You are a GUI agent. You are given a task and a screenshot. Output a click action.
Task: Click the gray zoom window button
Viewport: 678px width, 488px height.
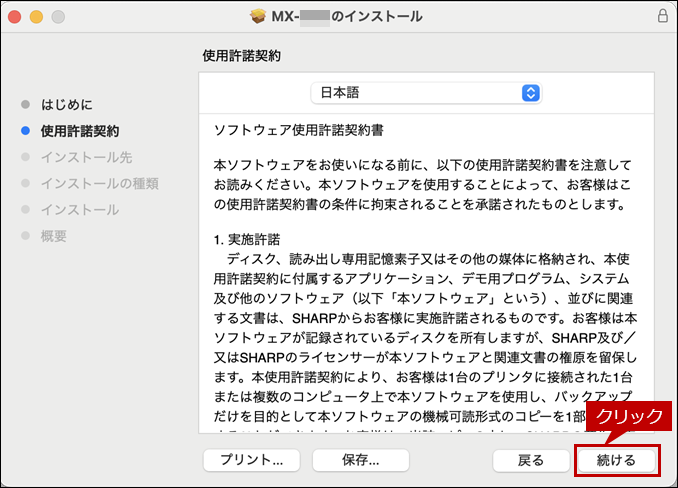[x=57, y=17]
